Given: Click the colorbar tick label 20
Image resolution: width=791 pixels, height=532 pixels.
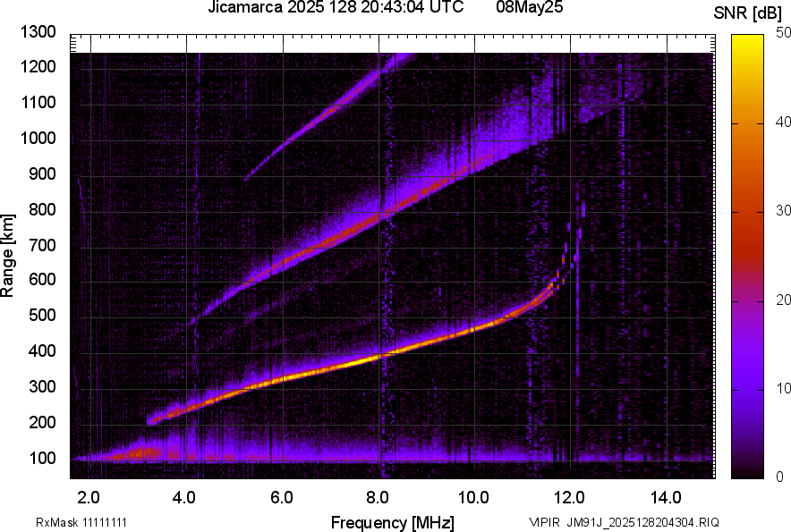Looking at the screenshot, I should (x=784, y=300).
